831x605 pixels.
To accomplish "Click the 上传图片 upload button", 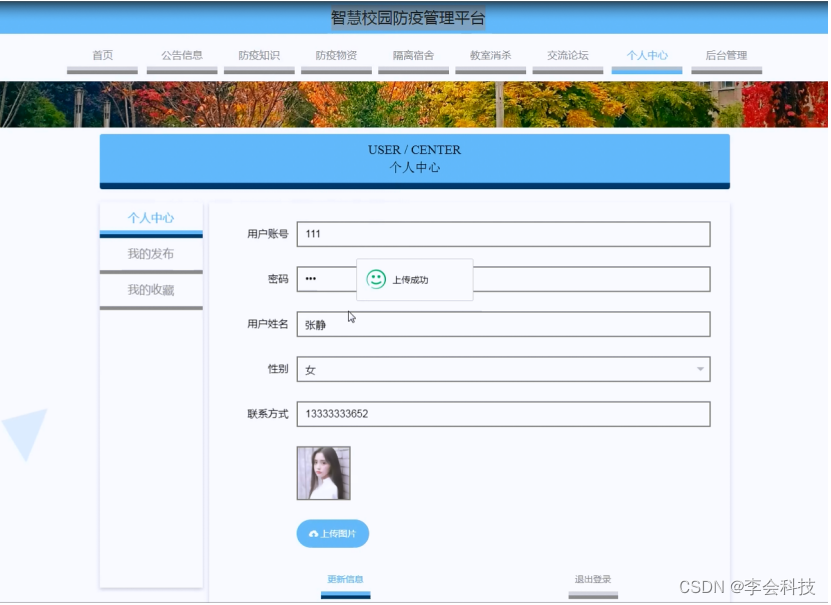I will point(333,533).
